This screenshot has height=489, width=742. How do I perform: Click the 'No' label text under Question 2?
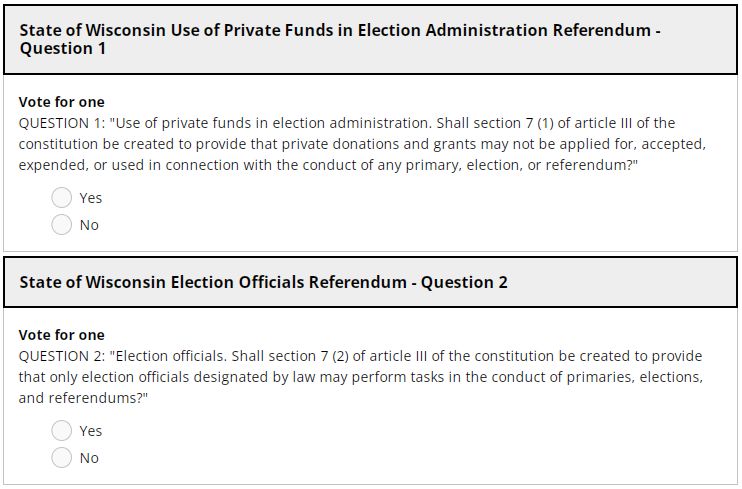[x=89, y=458]
